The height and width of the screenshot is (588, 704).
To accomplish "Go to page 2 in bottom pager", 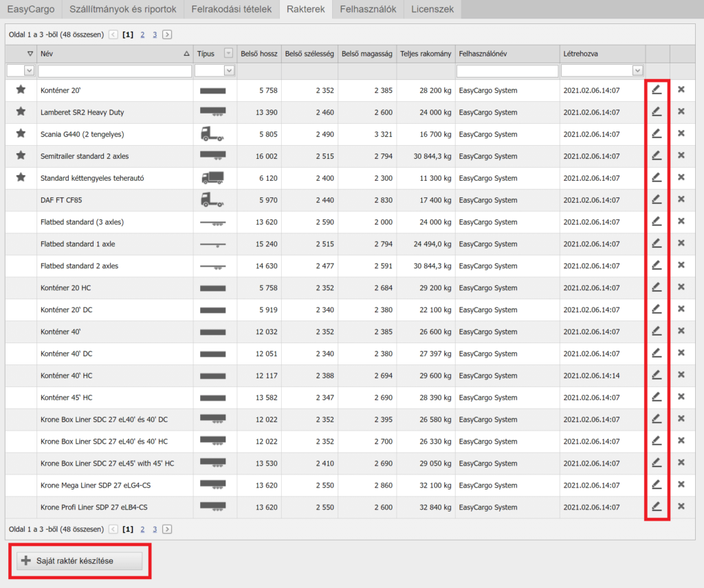I will pos(142,529).
